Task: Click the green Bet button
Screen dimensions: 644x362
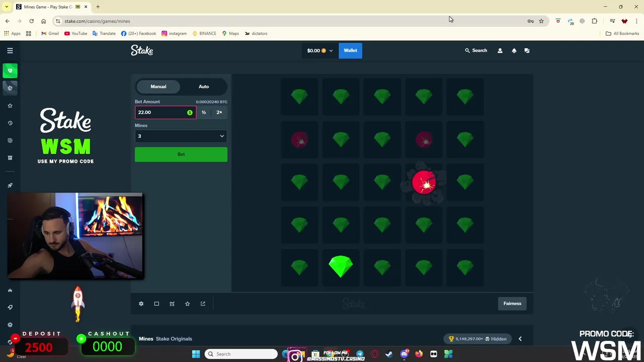Action: pyautogui.click(x=181, y=154)
